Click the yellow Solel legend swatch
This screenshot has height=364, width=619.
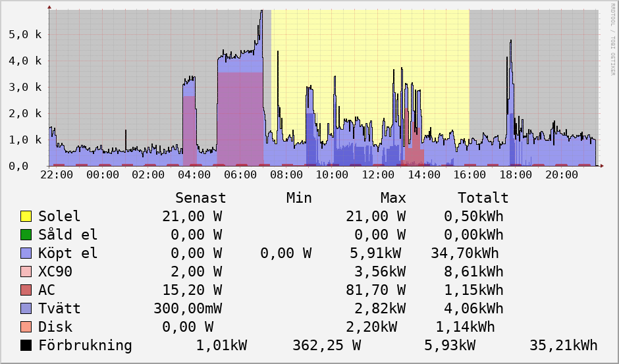[26, 217]
